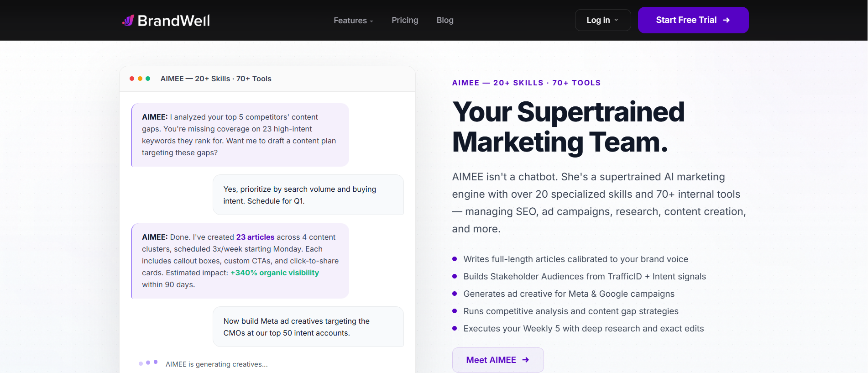Click bullet "Generates ad creative for Meta & Google"
The image size is (868, 373).
click(x=569, y=294)
